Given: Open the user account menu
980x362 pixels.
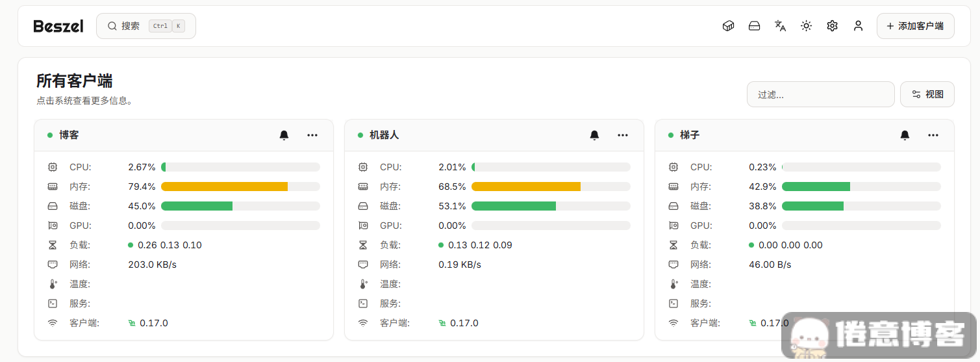Looking at the screenshot, I should (x=858, y=26).
